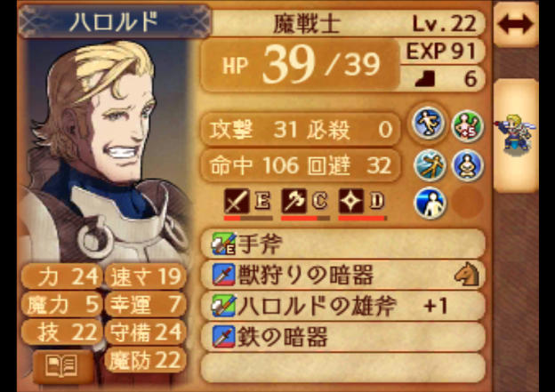Tap the sword weapon rank E icon
Screen dimensions: 555x392
point(247,201)
